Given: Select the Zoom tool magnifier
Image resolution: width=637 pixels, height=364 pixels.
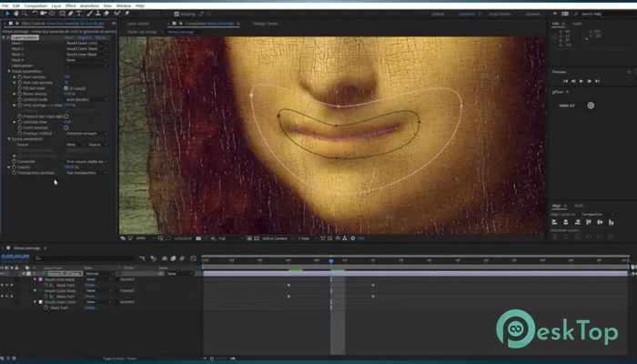Looking at the screenshot, I should [x=25, y=14].
